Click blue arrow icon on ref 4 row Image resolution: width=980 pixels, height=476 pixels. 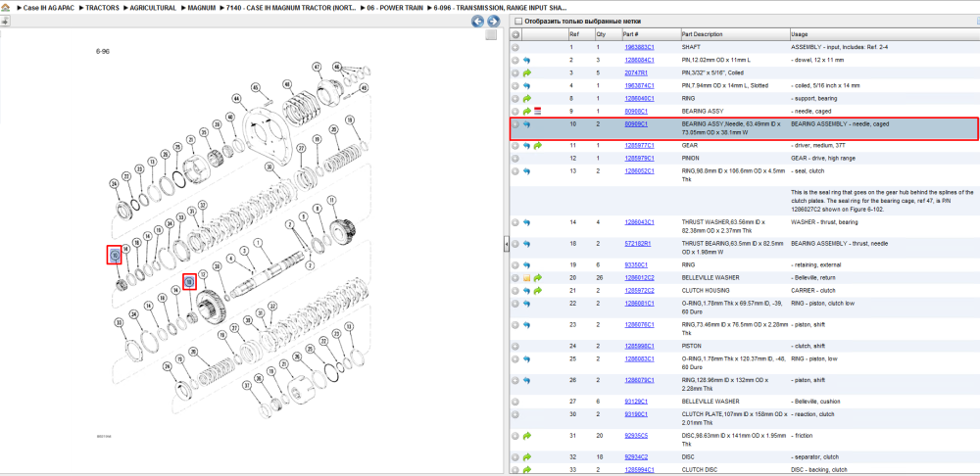click(x=527, y=85)
